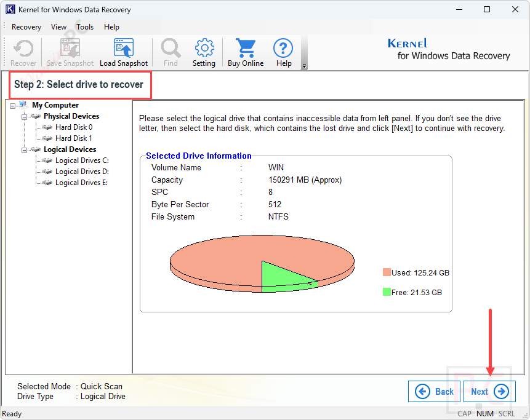Click the Ready status bar text

[12, 414]
